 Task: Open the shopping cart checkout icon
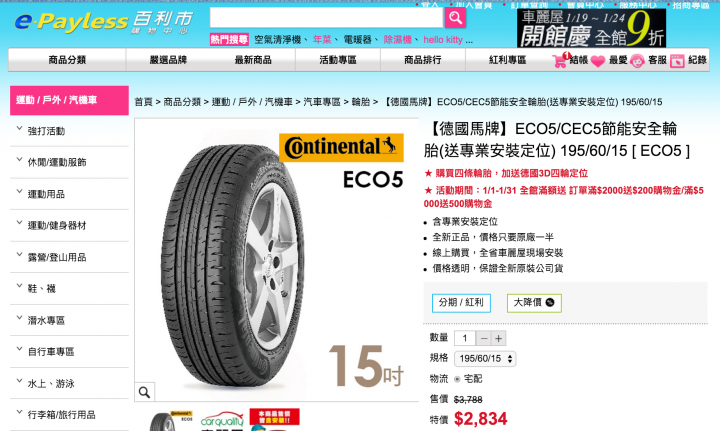(561, 60)
